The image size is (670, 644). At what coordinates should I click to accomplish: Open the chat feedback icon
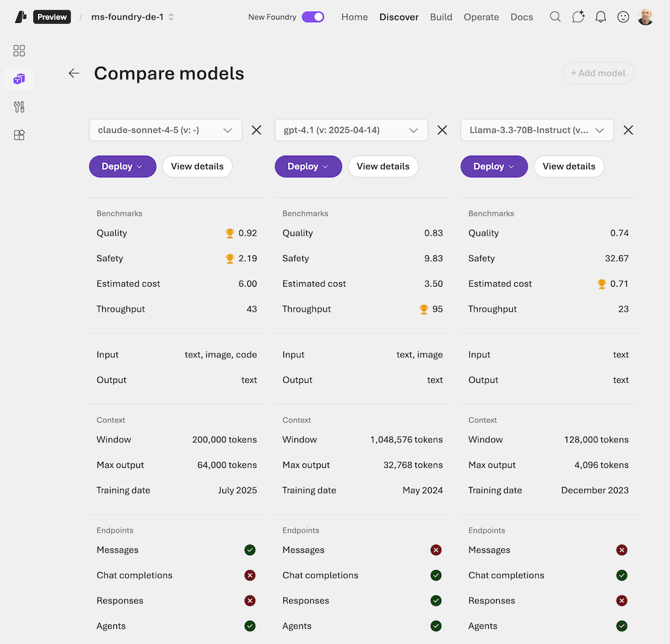pyautogui.click(x=578, y=17)
